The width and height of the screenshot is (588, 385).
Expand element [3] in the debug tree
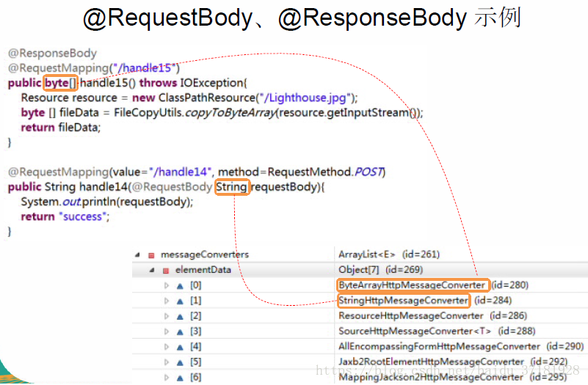[x=167, y=331]
